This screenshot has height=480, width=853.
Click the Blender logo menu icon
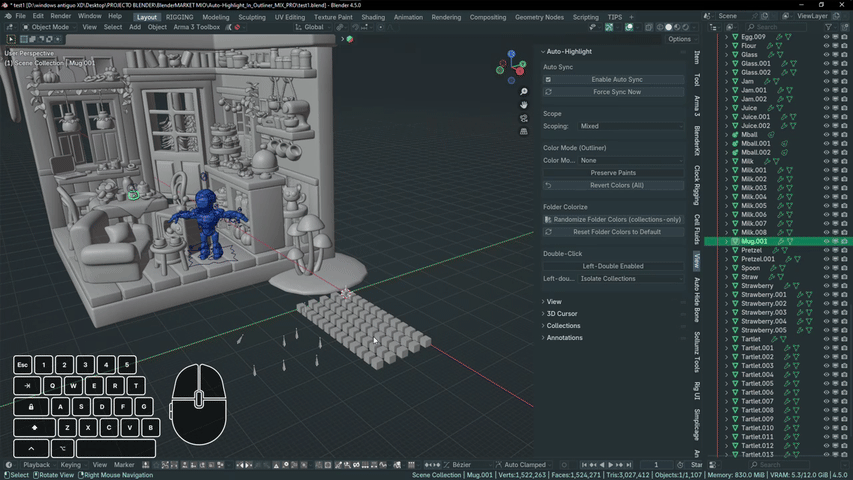8,16
